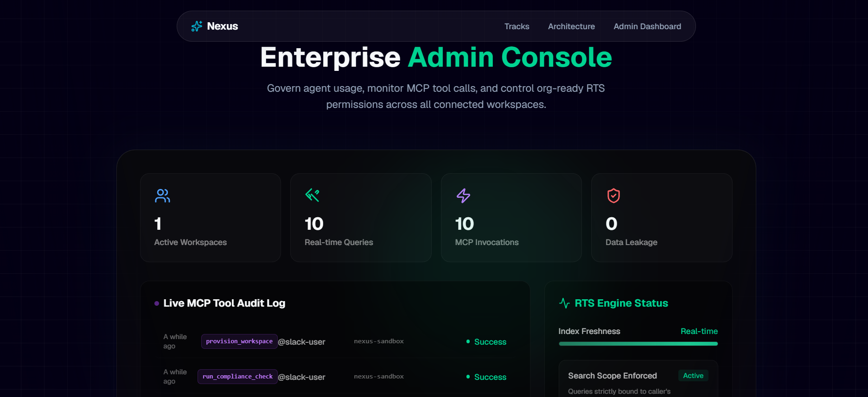Viewport: 868px width, 397px height.
Task: Click the green dot on run_compliance_check's Success
Action: pyautogui.click(x=468, y=377)
